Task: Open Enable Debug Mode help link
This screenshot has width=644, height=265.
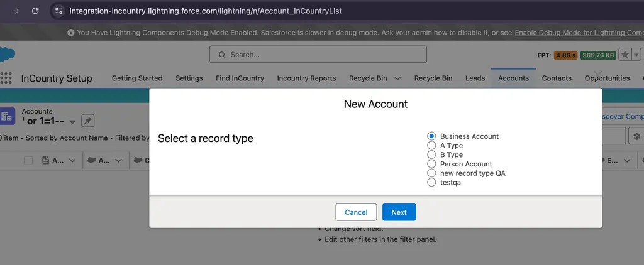Action: pyautogui.click(x=579, y=33)
